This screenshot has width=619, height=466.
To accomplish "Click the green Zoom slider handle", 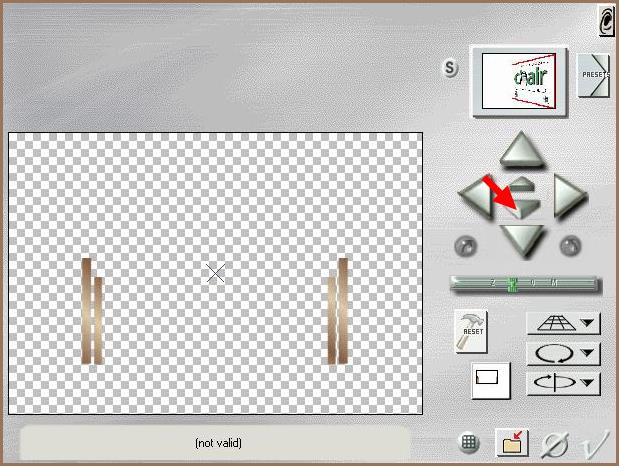I will 512,284.
